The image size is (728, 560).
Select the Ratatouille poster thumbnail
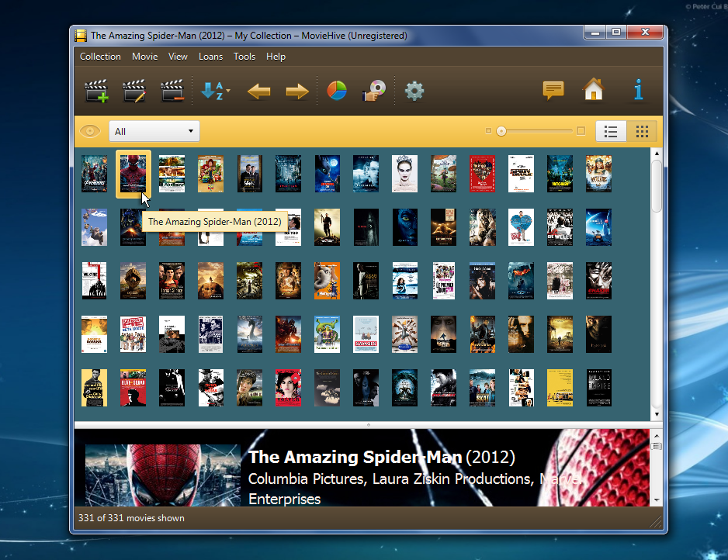[x=405, y=334]
